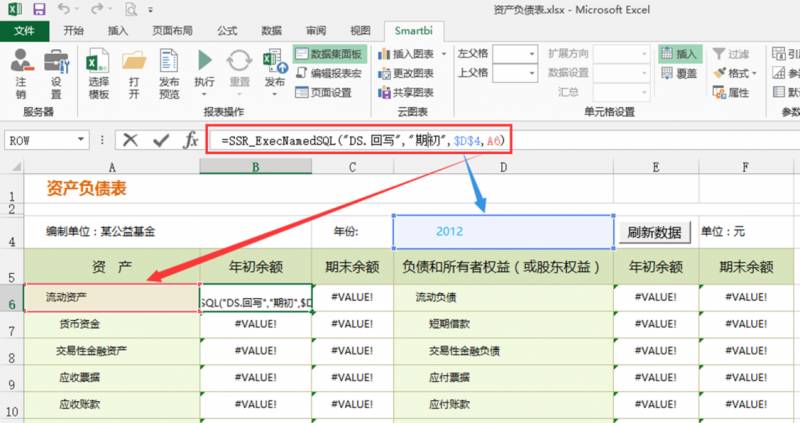Click the 短期借款 cell
The image size is (800, 423).
coord(503,324)
